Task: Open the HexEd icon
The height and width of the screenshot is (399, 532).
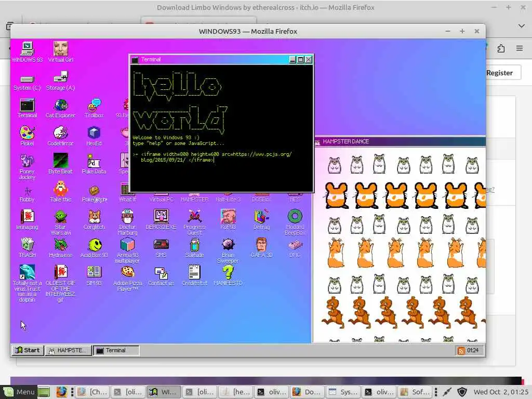Action: (x=94, y=136)
